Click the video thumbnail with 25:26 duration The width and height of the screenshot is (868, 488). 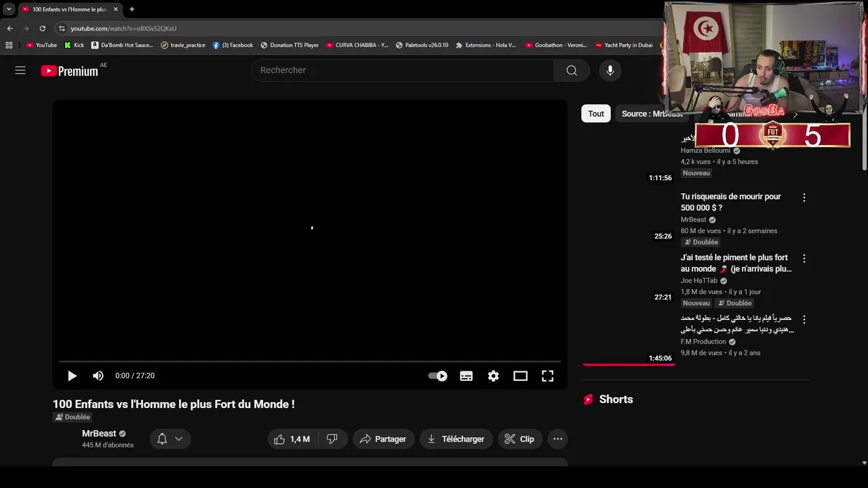coord(628,217)
